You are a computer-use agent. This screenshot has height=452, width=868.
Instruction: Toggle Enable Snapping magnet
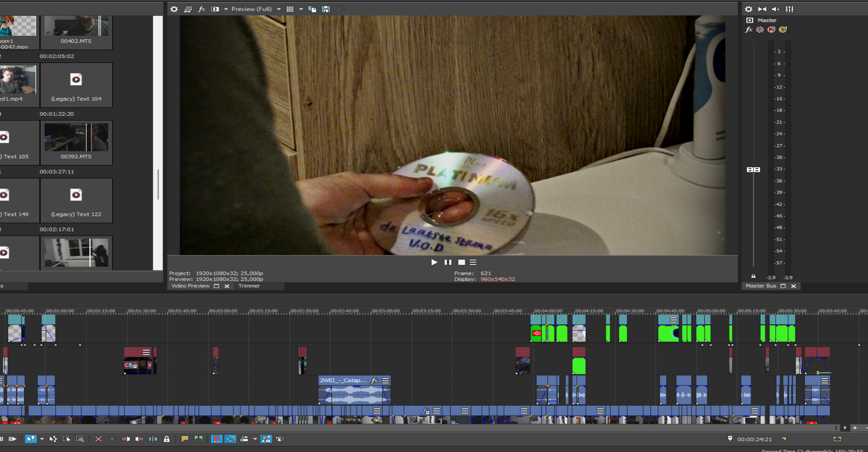point(216,439)
